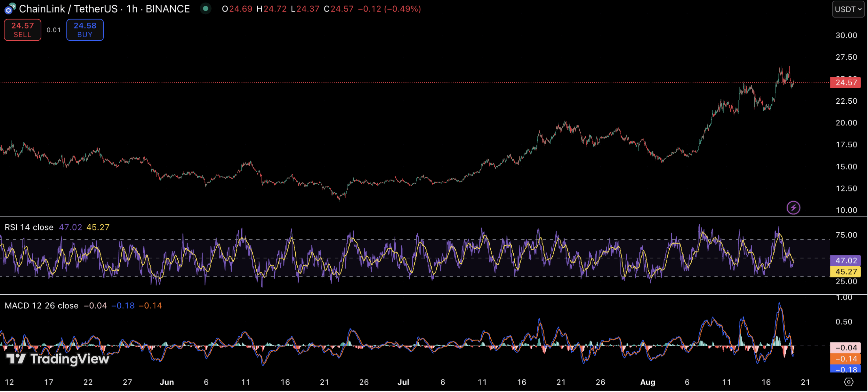Click the blue -0.18 MACD value tag
Viewport: 868px width, 392px height.
(845, 369)
